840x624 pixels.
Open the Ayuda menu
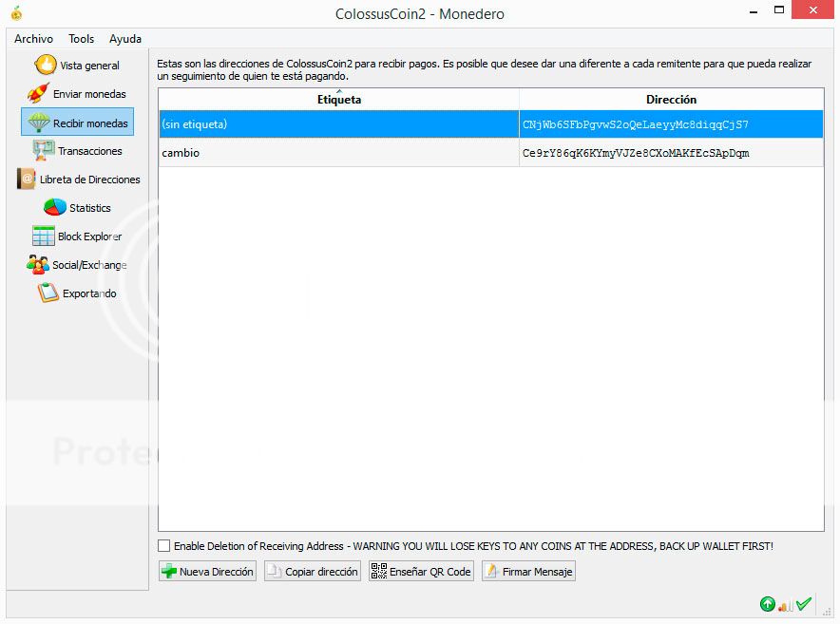tap(125, 39)
